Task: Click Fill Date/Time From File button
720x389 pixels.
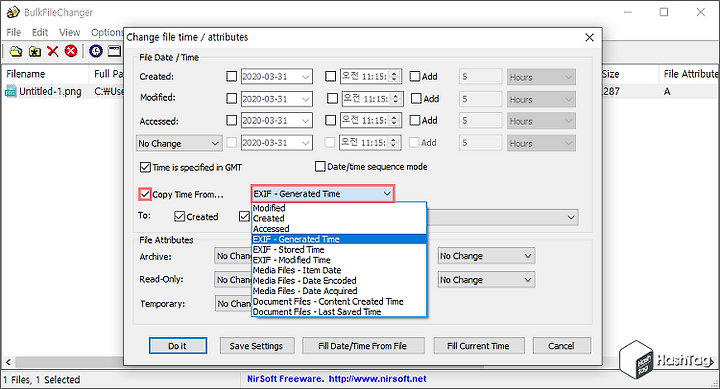Action: [x=363, y=346]
